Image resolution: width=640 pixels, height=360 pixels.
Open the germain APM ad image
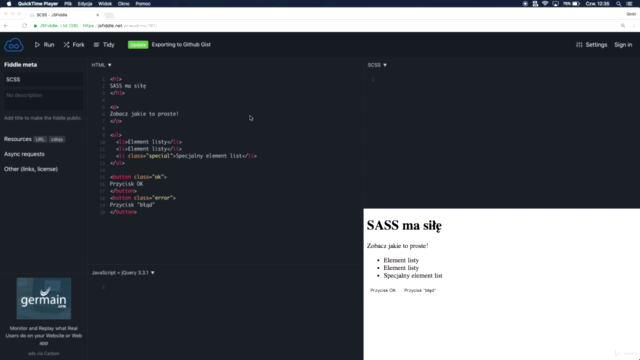click(44, 298)
